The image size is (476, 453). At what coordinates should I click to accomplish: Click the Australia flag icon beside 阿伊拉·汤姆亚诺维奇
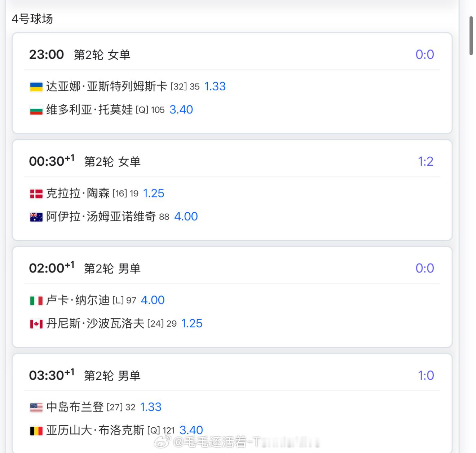36,217
